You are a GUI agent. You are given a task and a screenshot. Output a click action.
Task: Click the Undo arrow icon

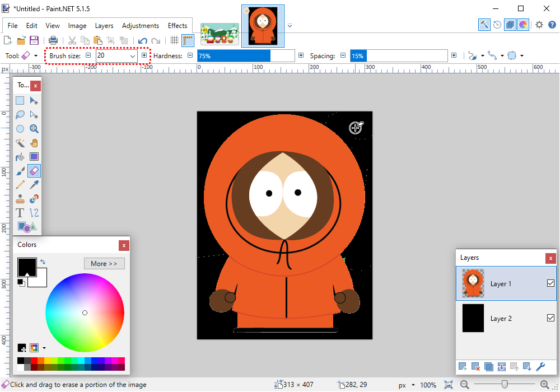(x=143, y=40)
